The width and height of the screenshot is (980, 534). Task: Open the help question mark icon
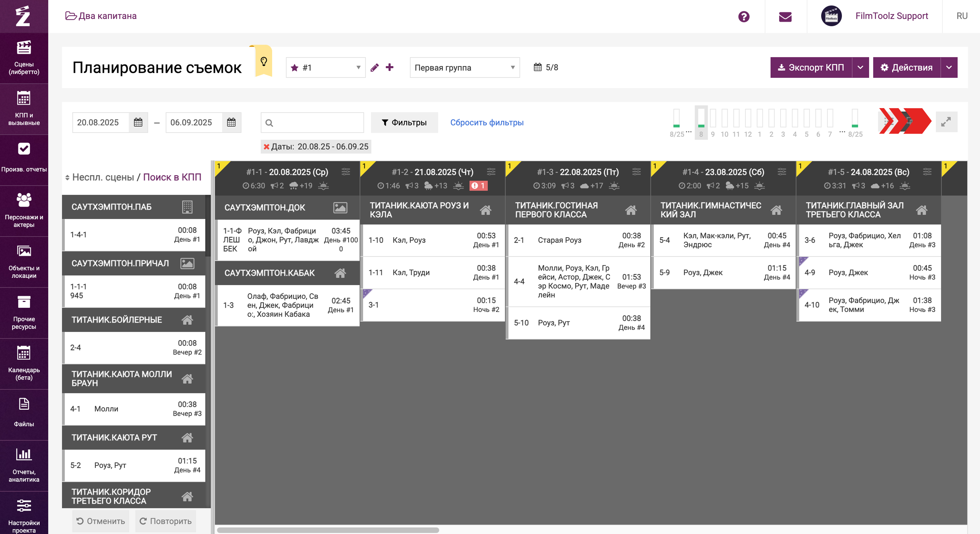pos(743,17)
